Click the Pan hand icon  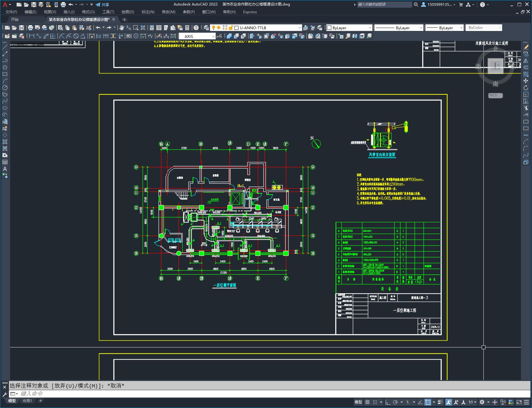click(122, 28)
